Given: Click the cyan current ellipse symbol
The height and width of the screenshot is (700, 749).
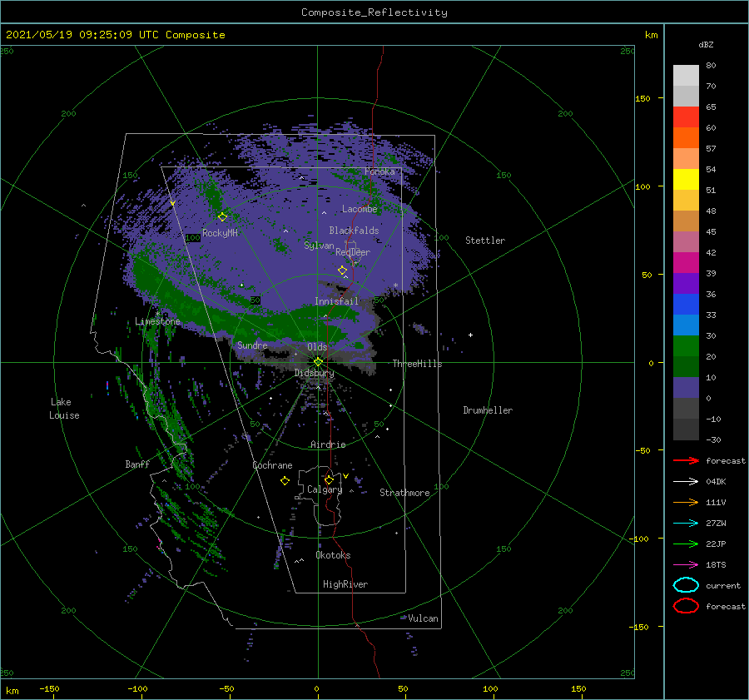Looking at the screenshot, I should click(x=686, y=585).
